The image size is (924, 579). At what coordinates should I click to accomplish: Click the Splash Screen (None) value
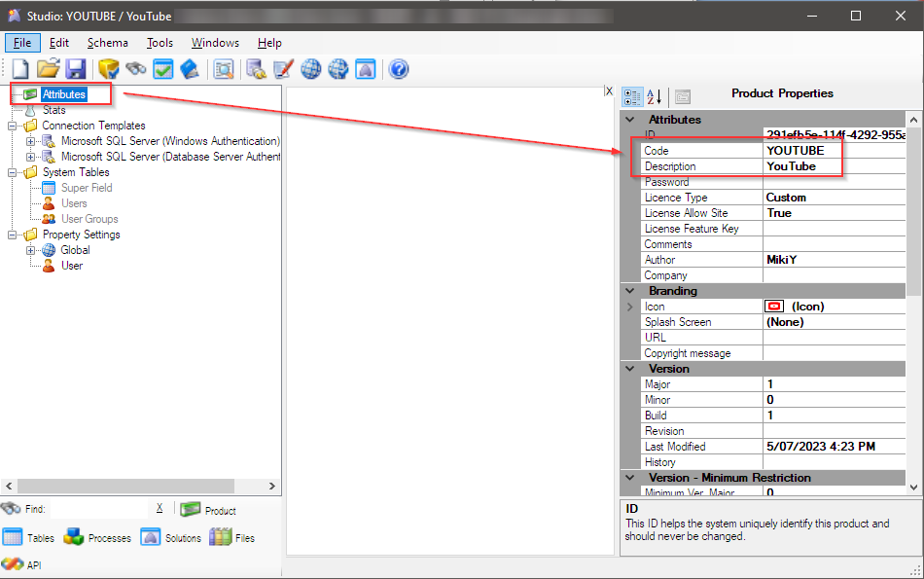click(785, 322)
